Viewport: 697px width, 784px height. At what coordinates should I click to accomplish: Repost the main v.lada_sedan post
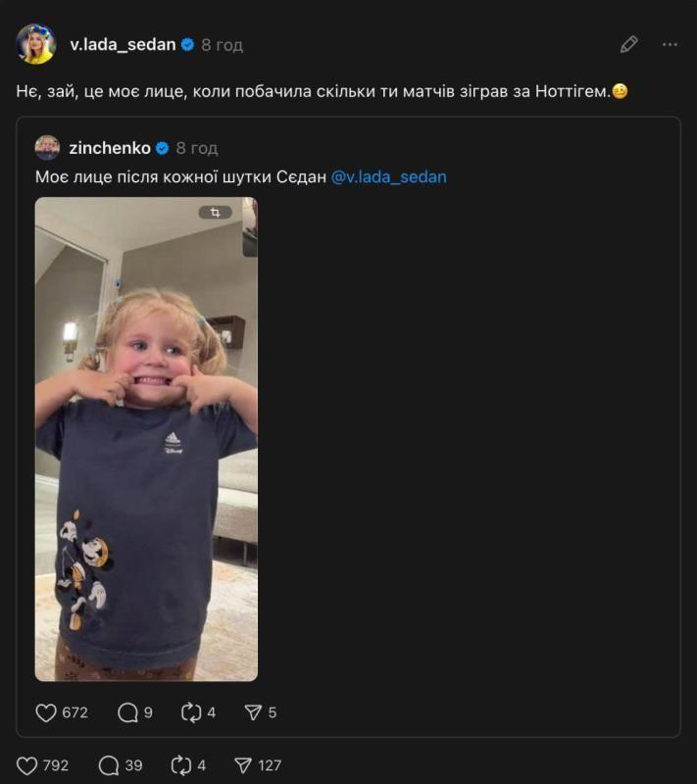[x=181, y=765]
